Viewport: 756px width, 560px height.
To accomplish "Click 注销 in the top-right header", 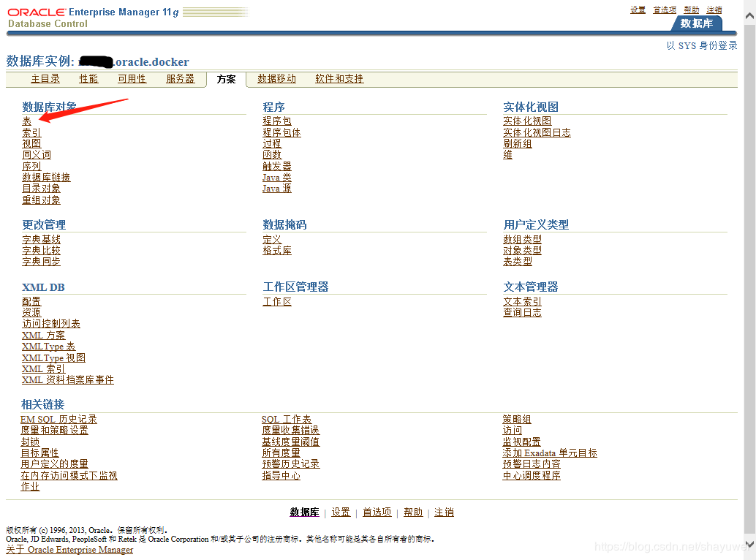I will click(x=714, y=10).
